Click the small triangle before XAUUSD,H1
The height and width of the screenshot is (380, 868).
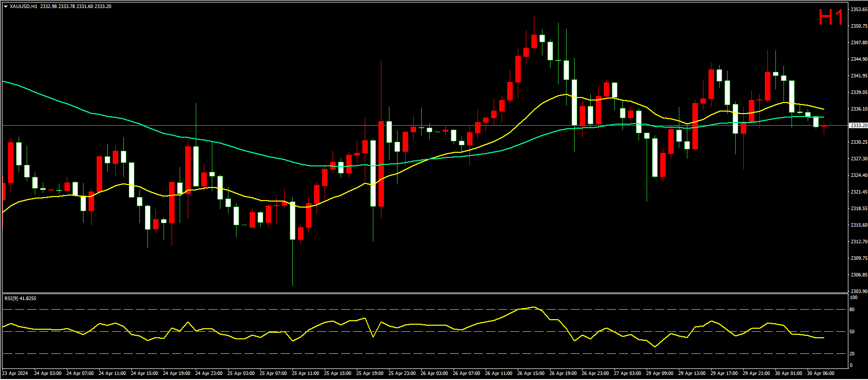click(6, 7)
